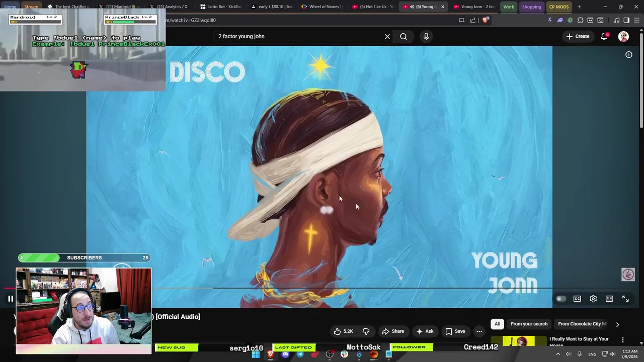
Task: Switch the player to theater mode
Action: coord(609,299)
